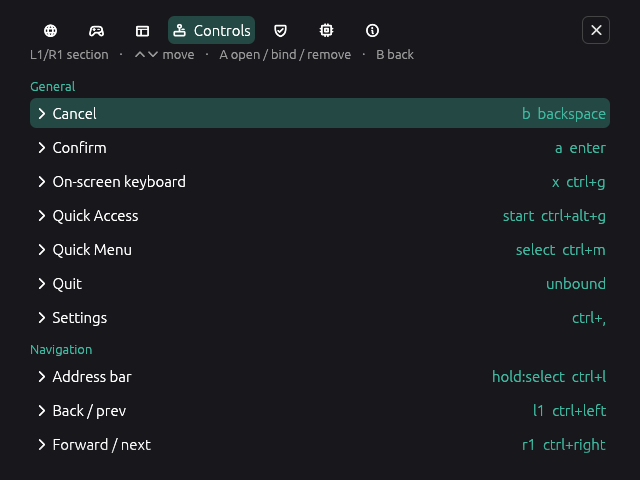Click the 'b backspace' binding value
This screenshot has width=640, height=480.
(564, 113)
